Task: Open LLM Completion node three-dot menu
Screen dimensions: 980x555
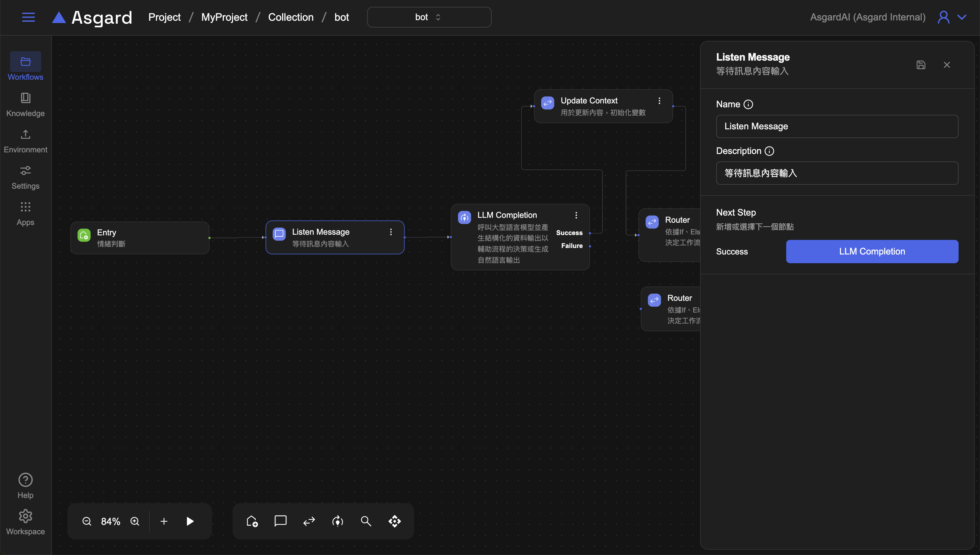Action: click(x=576, y=215)
